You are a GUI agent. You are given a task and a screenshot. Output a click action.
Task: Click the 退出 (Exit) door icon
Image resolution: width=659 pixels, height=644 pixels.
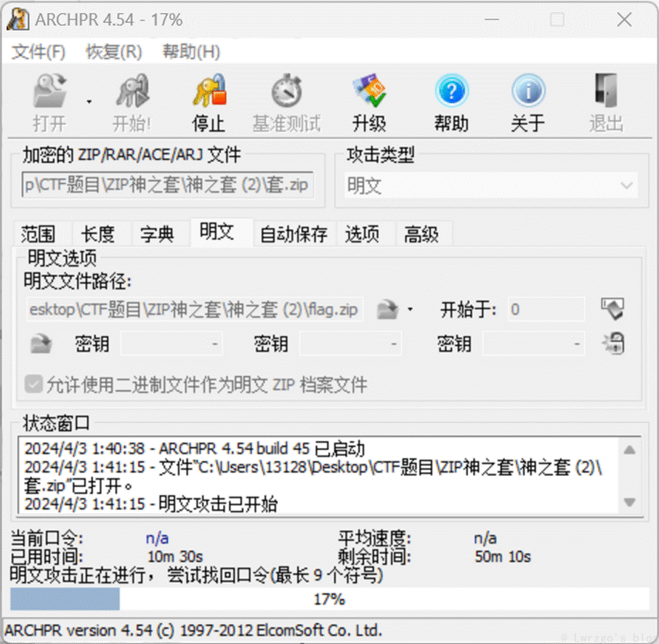[x=606, y=91]
